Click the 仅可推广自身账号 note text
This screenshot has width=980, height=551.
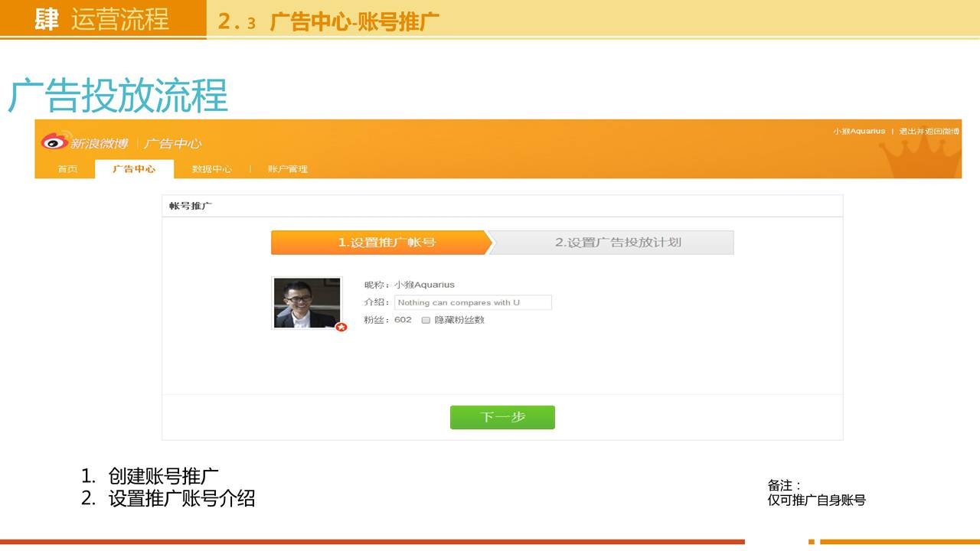(x=816, y=500)
